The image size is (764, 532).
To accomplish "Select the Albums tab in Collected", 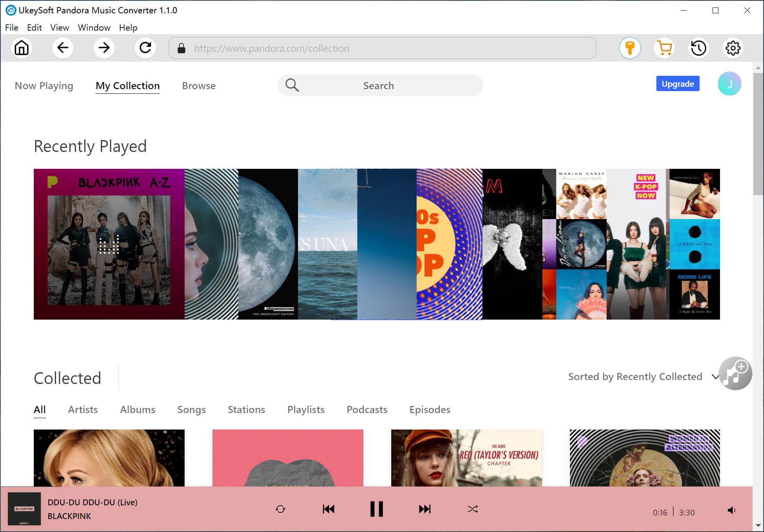I will [x=137, y=409].
